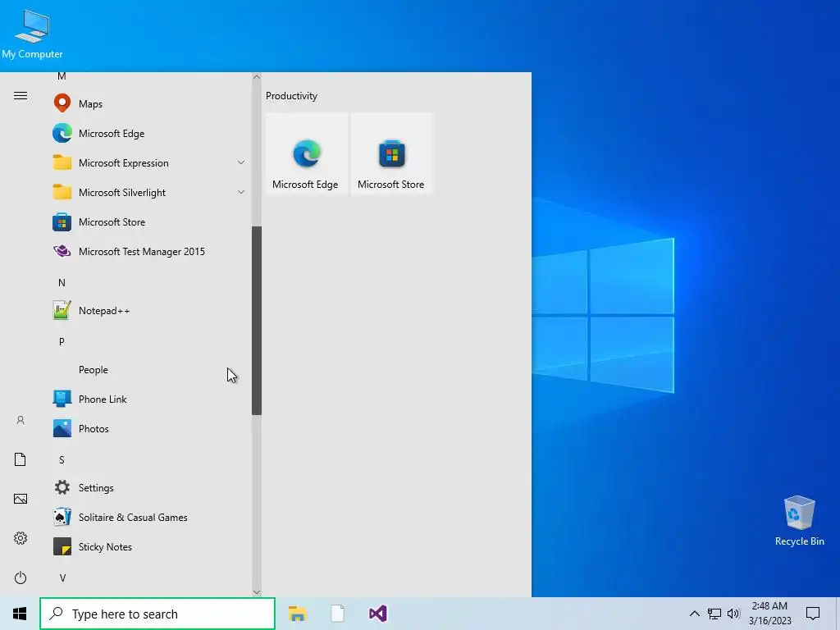Launch Microsoft Edge from the app list

tap(149, 134)
